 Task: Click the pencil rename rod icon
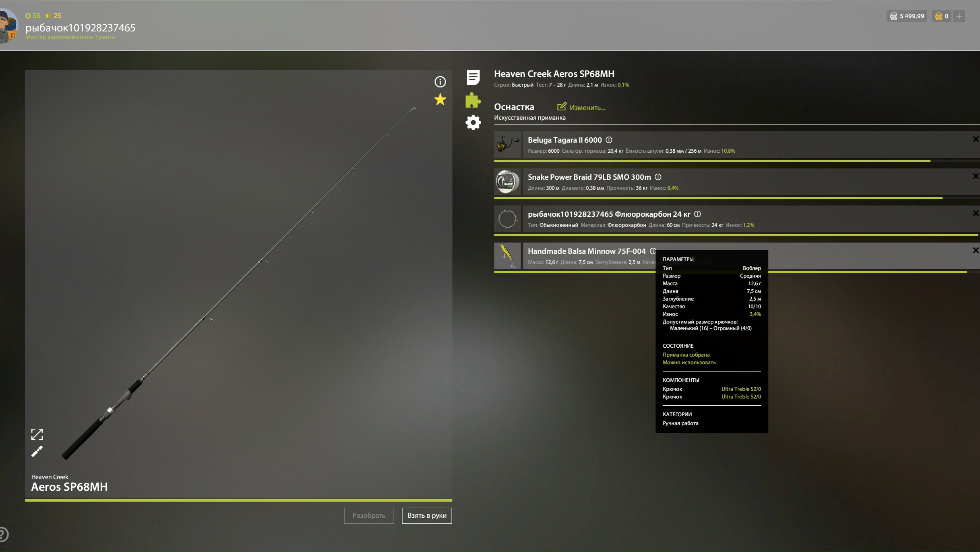point(37,452)
